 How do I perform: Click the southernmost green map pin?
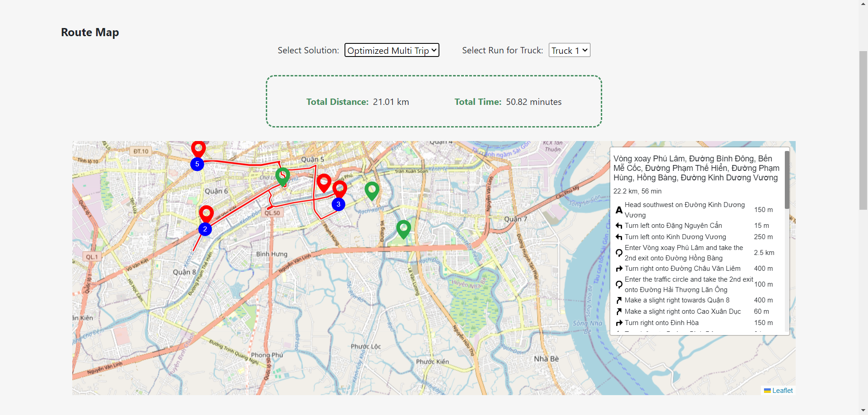[403, 228]
